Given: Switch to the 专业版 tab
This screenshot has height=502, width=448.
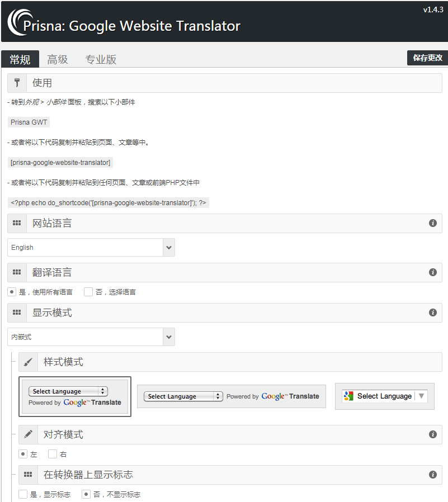Looking at the screenshot, I should coord(101,59).
